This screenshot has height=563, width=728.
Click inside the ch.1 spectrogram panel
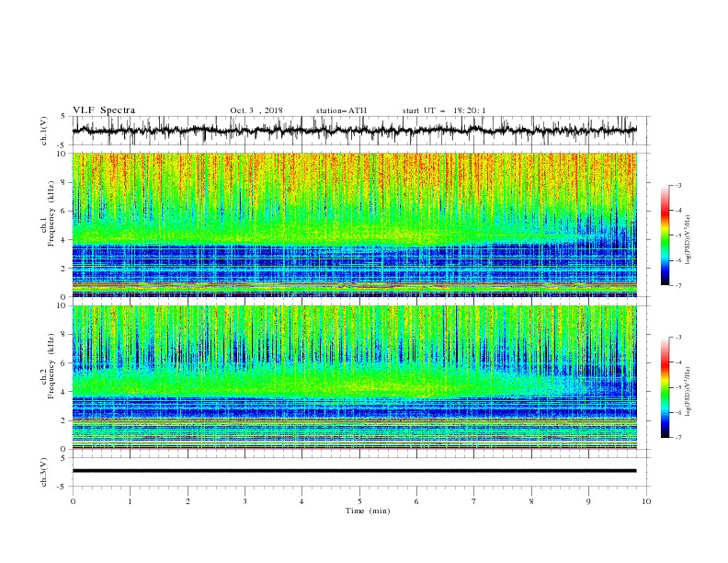pos(354,224)
